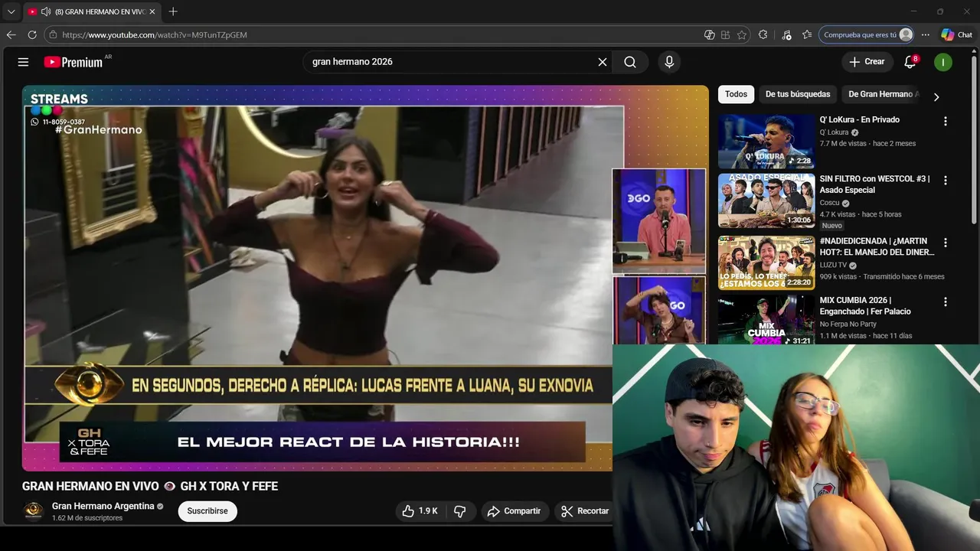Focus the YouTube search box
Viewport: 980px width, 551px height.
pos(452,62)
